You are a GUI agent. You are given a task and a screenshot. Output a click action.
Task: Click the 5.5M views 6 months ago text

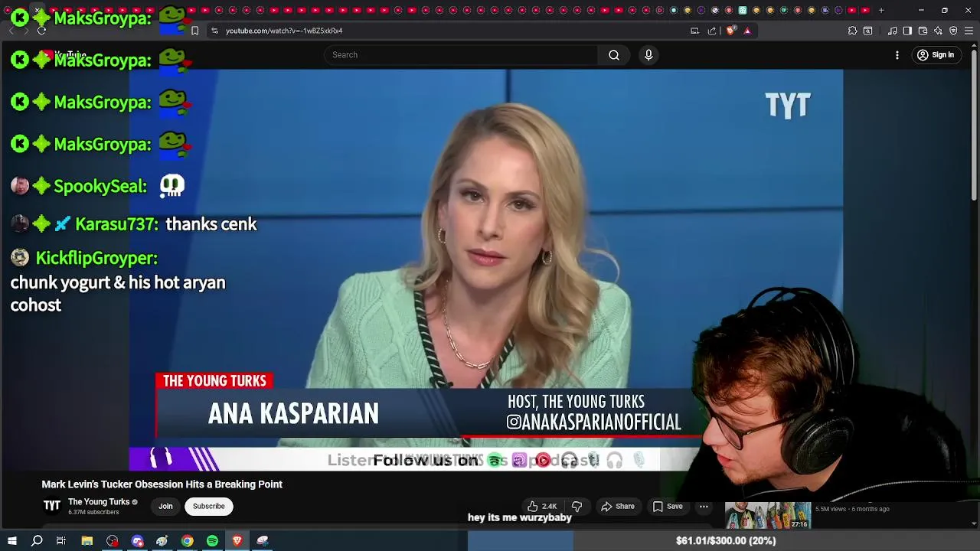tap(852, 509)
